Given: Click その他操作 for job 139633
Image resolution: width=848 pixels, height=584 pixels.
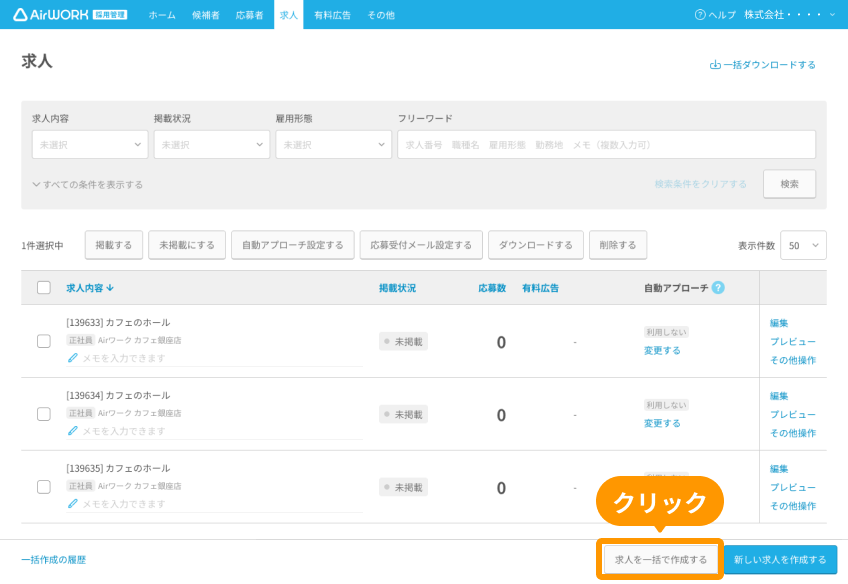Looking at the screenshot, I should [x=793, y=360].
